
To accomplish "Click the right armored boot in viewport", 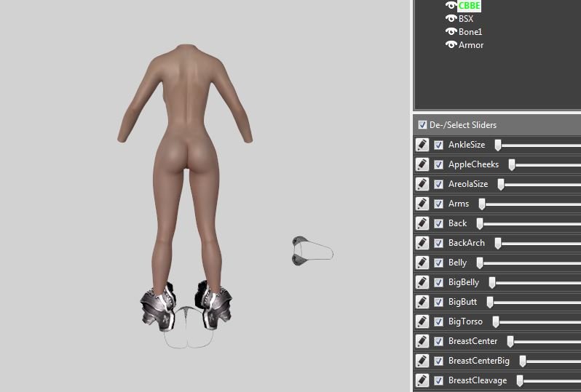I will tap(213, 305).
